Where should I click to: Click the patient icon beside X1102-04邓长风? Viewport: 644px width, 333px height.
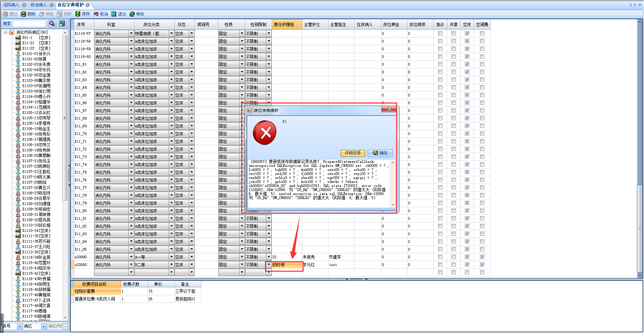(x=18, y=70)
